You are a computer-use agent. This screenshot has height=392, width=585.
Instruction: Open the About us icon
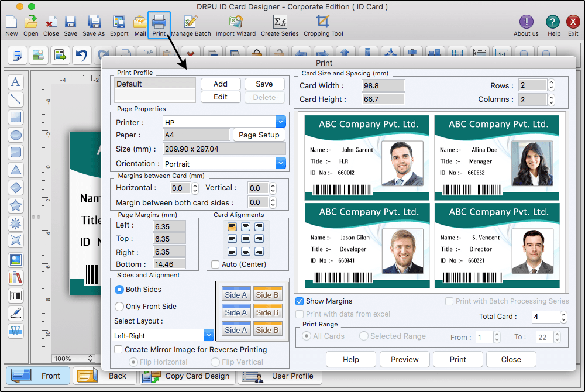(x=526, y=25)
